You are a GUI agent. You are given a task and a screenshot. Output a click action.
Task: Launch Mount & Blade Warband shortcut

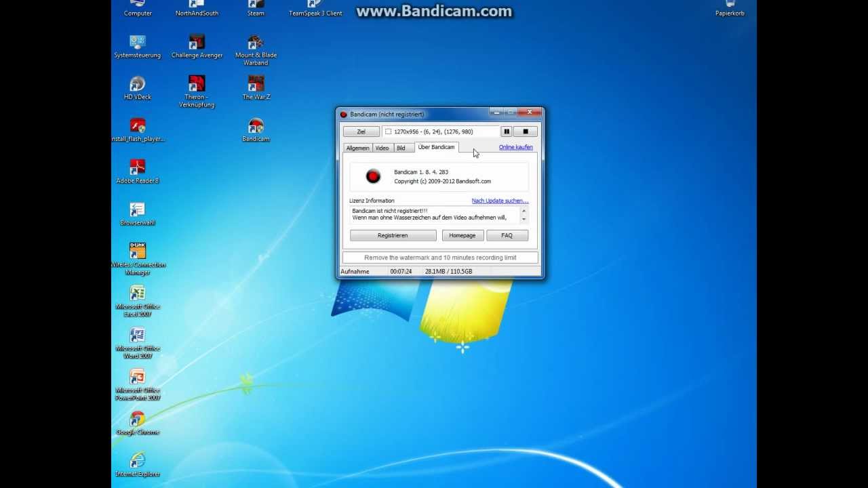(256, 51)
